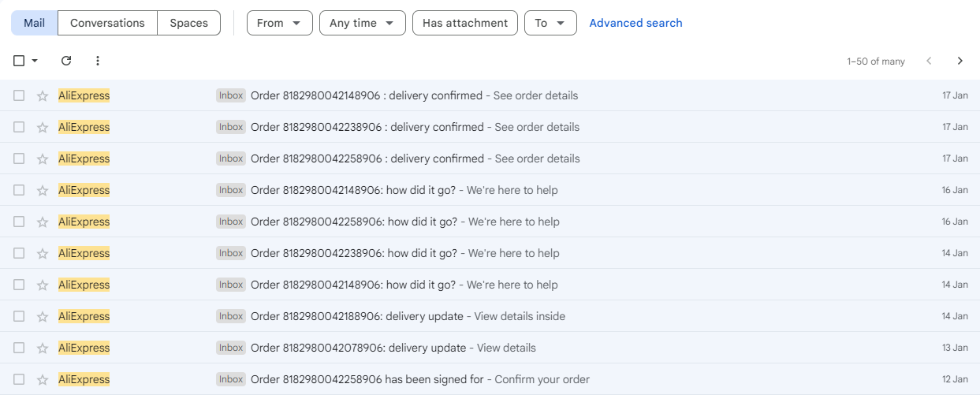Open email Order 8182980042238906 : delivery confirmed

(490, 127)
